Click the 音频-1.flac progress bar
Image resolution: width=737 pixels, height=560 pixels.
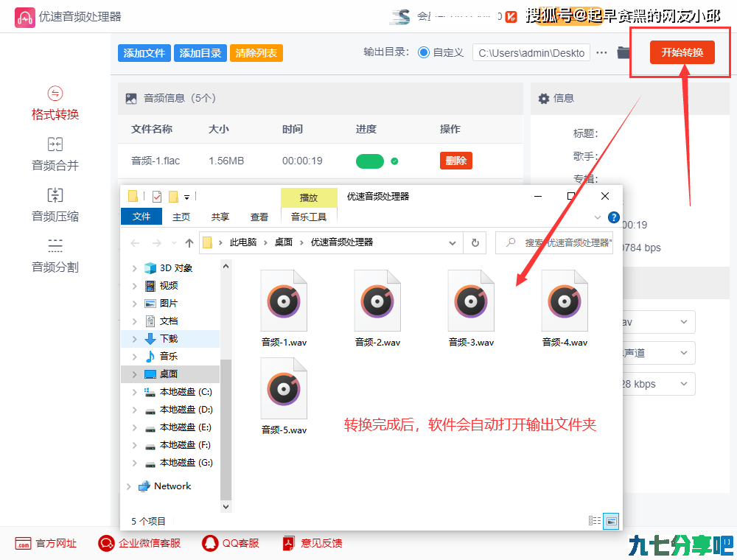tap(370, 161)
